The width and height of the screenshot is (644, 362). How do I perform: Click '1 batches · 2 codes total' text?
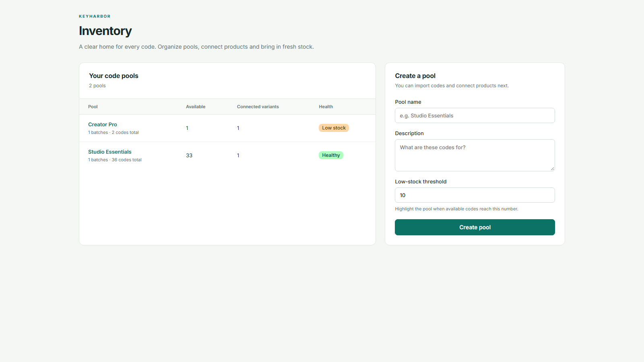[114, 132]
